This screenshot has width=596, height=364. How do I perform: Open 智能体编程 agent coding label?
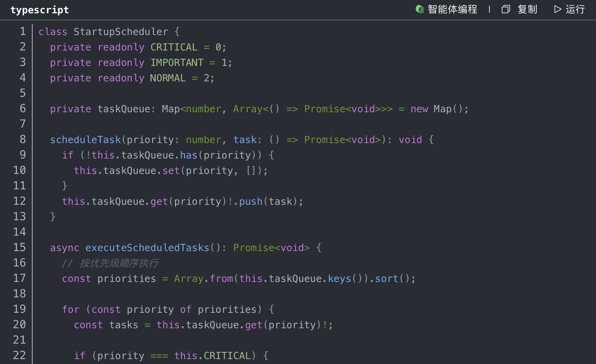(452, 9)
